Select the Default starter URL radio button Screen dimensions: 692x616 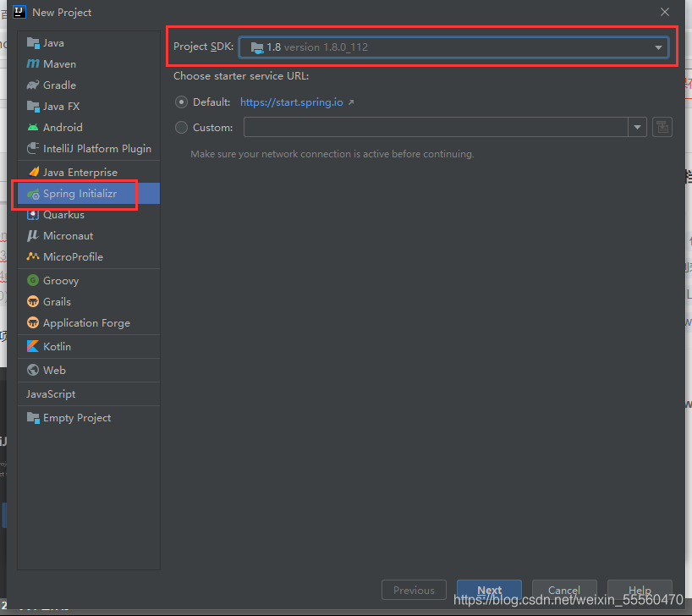tap(181, 102)
